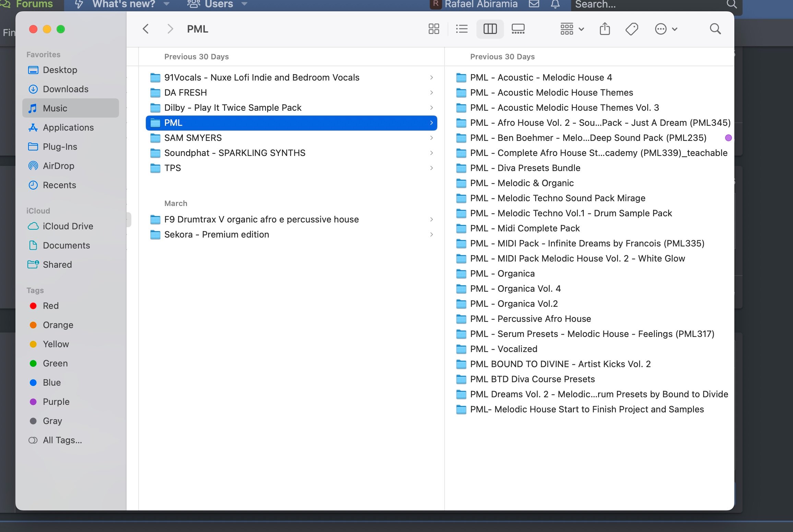Click the Edit Tags icon
The image size is (793, 532).
coord(631,29)
